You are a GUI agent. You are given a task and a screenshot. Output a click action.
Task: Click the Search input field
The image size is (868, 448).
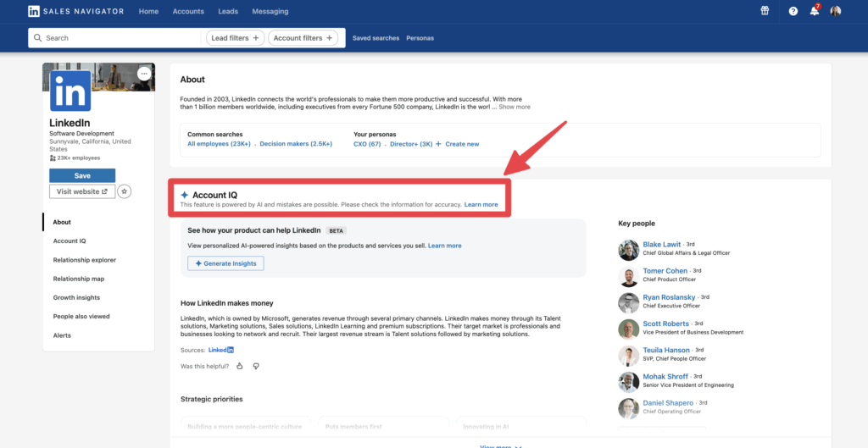[114, 38]
